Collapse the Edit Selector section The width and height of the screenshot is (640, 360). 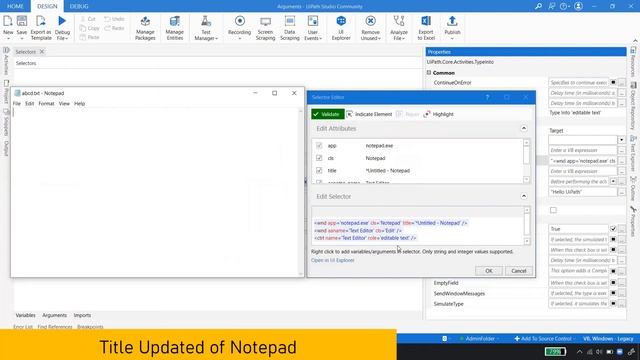(524, 196)
